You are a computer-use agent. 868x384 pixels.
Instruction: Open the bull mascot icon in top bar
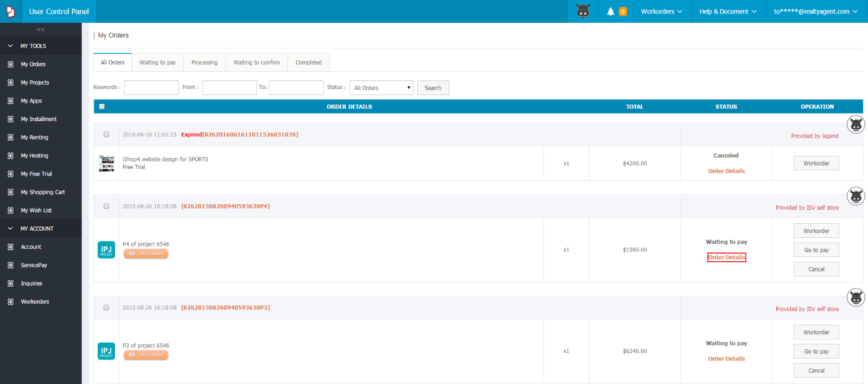[583, 11]
